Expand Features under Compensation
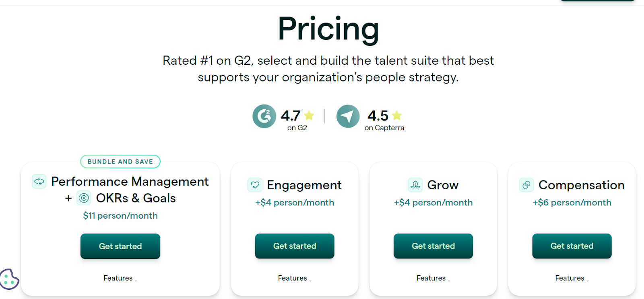Screen dimensions: 644x299 (572, 278)
